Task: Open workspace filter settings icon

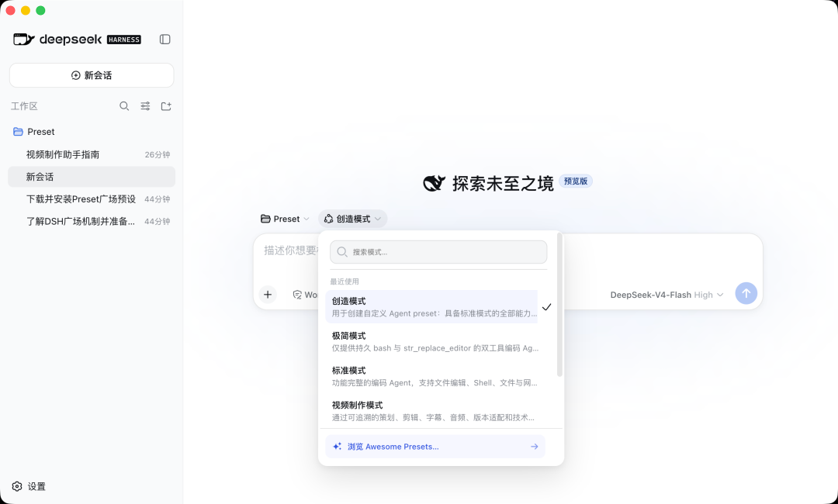Action: point(145,106)
